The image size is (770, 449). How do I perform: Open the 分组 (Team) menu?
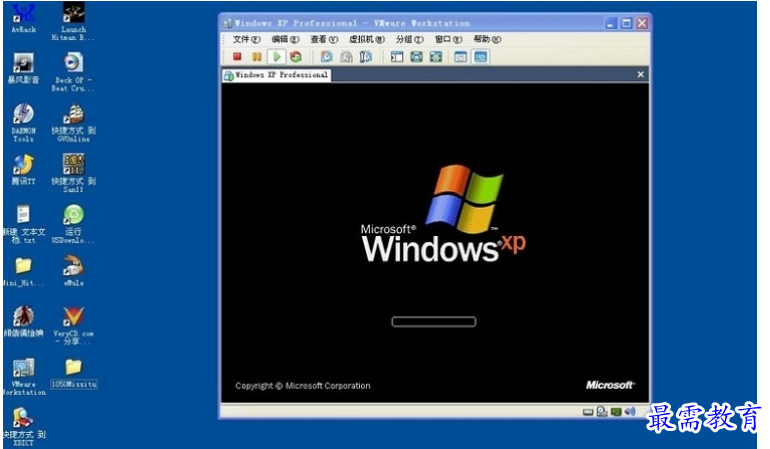[410, 39]
